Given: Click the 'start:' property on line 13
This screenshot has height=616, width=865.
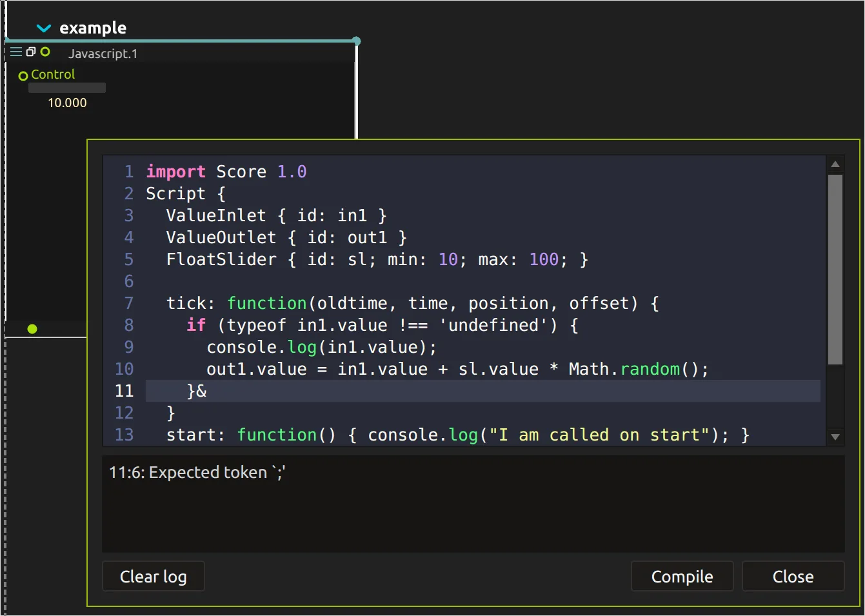Looking at the screenshot, I should 196,435.
